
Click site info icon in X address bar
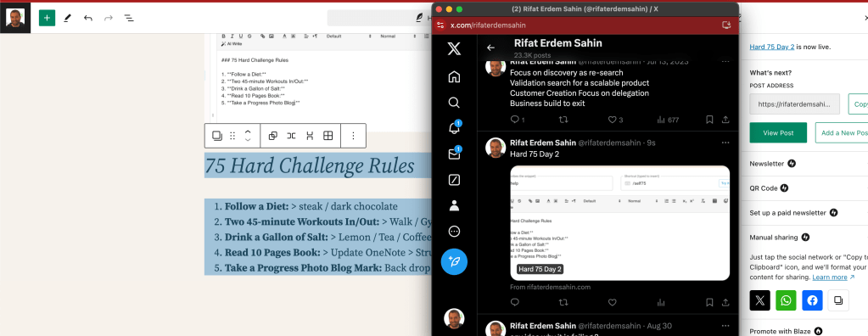(440, 25)
